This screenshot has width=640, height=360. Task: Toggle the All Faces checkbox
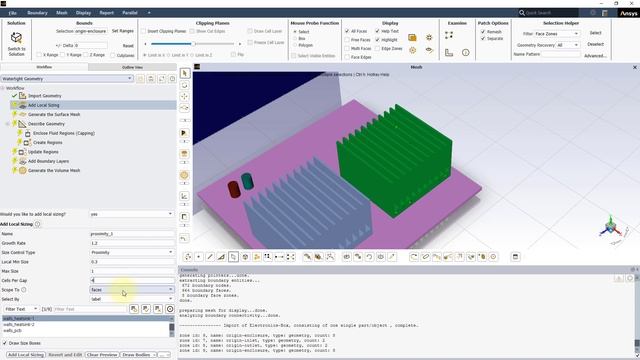[347, 31]
